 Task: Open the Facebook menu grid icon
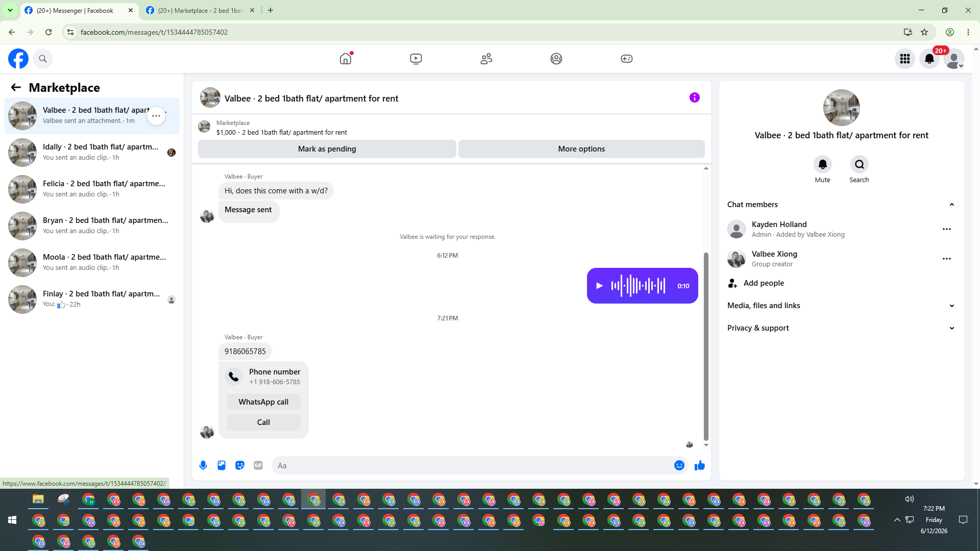[x=905, y=59]
